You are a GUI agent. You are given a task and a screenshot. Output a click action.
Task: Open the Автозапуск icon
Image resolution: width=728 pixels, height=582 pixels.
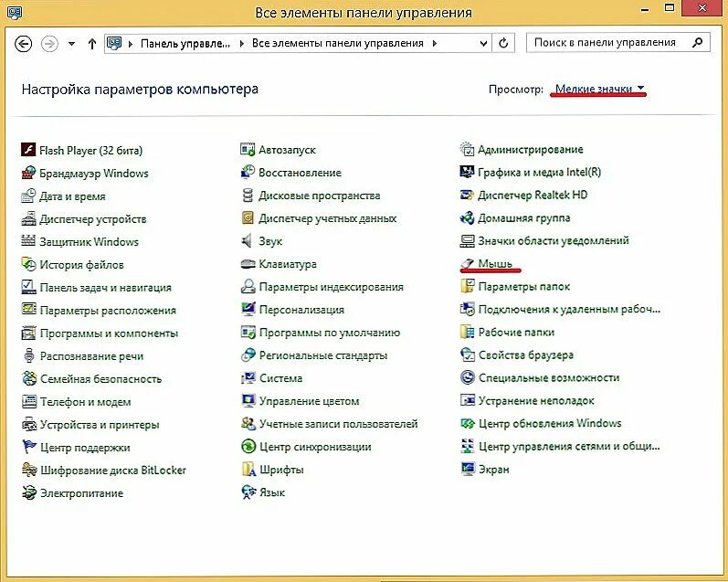[248, 150]
